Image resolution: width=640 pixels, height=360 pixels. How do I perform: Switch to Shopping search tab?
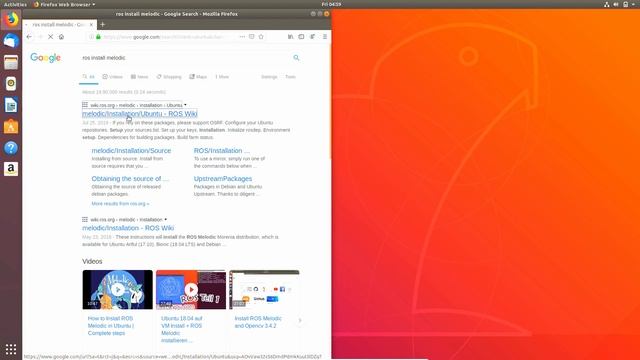click(x=169, y=77)
